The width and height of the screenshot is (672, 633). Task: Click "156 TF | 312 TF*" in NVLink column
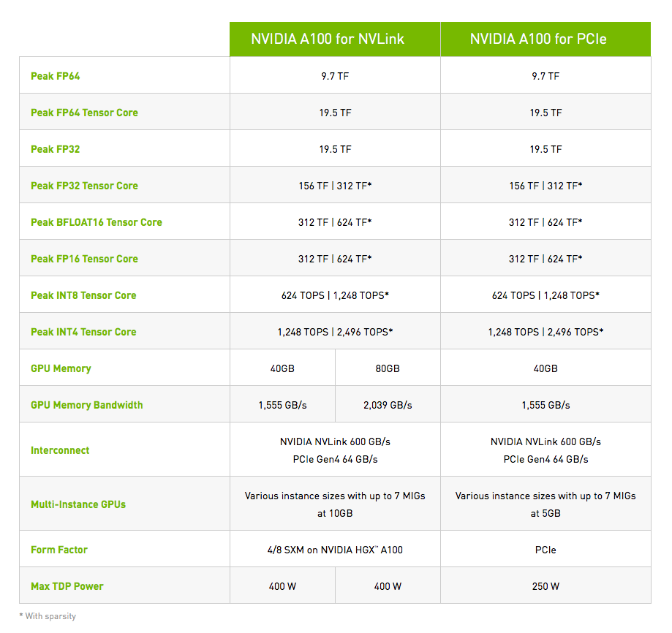335,186
